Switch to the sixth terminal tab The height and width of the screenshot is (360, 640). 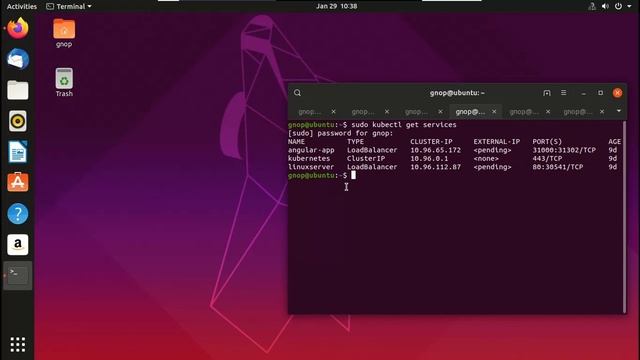tap(578, 111)
